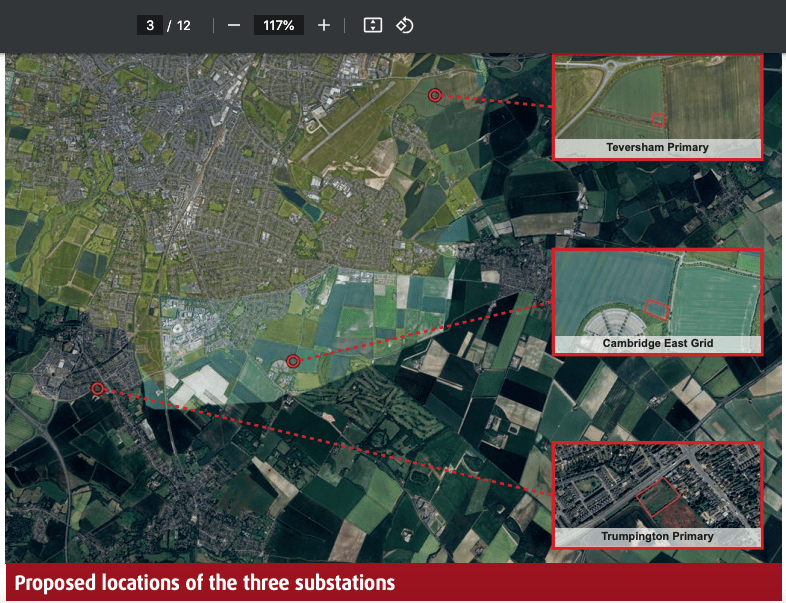Click the zoom out minus button
The height and width of the screenshot is (603, 786).
pyautogui.click(x=234, y=25)
